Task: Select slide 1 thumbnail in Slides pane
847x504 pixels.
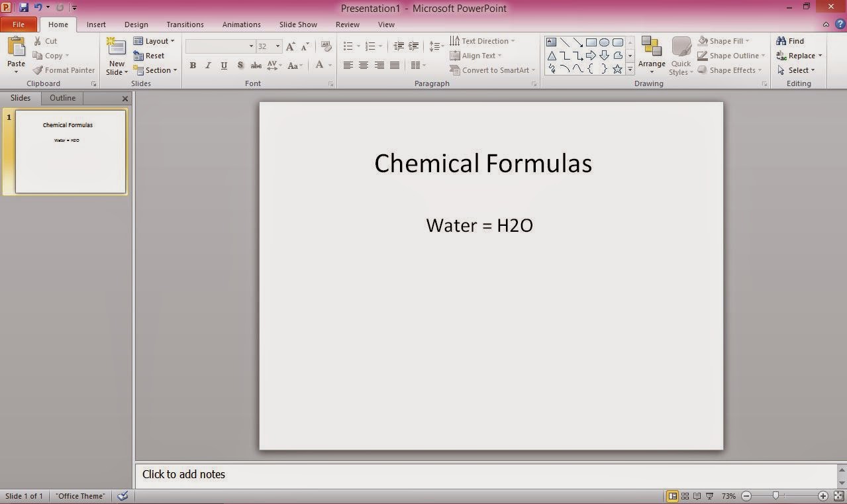Action: click(70, 152)
